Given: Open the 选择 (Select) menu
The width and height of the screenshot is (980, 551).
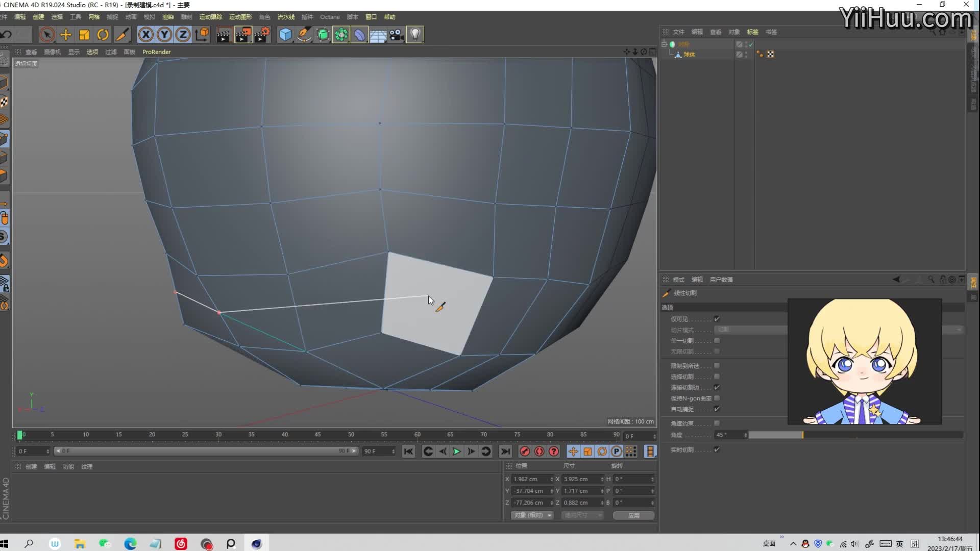Looking at the screenshot, I should 57,17.
